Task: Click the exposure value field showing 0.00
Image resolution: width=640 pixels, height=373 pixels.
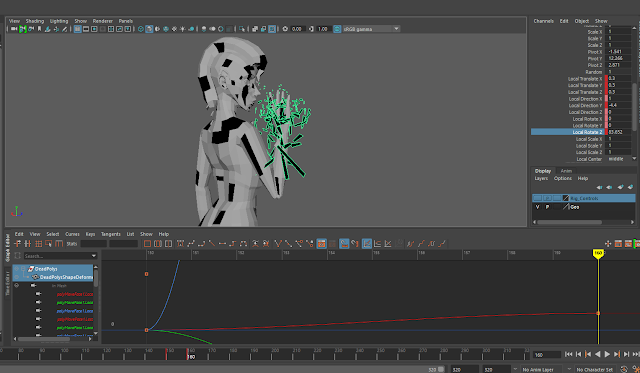Action: click(297, 29)
